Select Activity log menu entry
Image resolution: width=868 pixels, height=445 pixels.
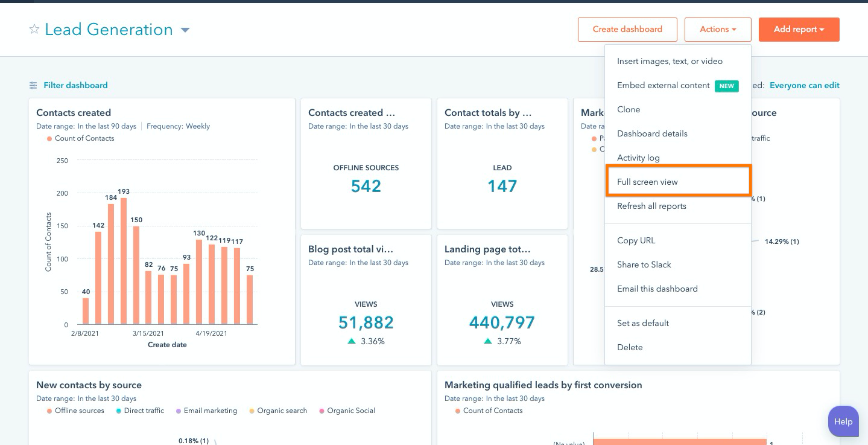638,158
